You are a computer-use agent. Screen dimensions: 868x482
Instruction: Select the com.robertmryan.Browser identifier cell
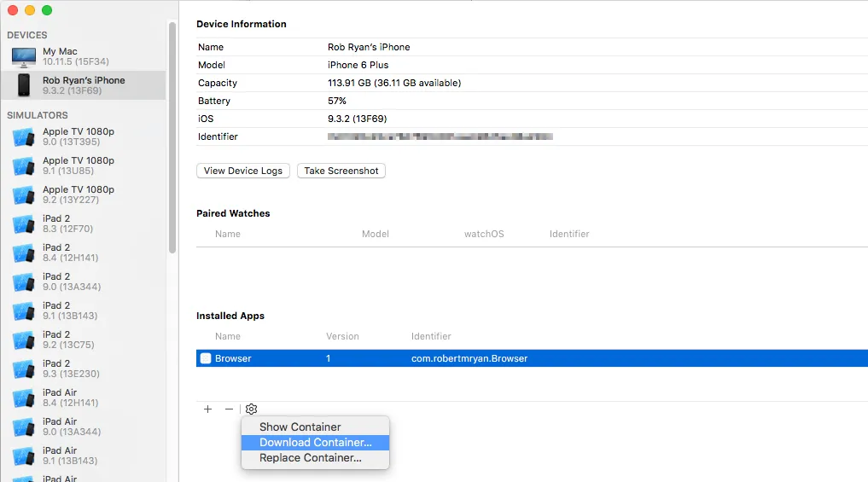[469, 358]
